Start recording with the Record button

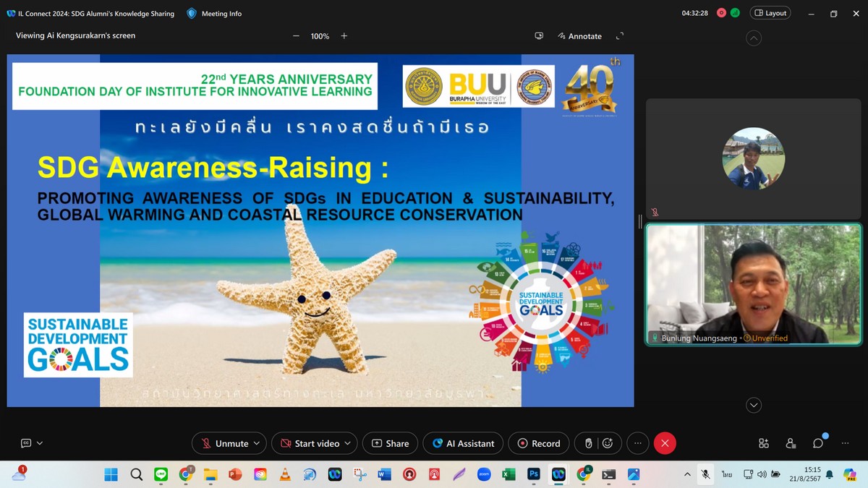[x=539, y=443]
